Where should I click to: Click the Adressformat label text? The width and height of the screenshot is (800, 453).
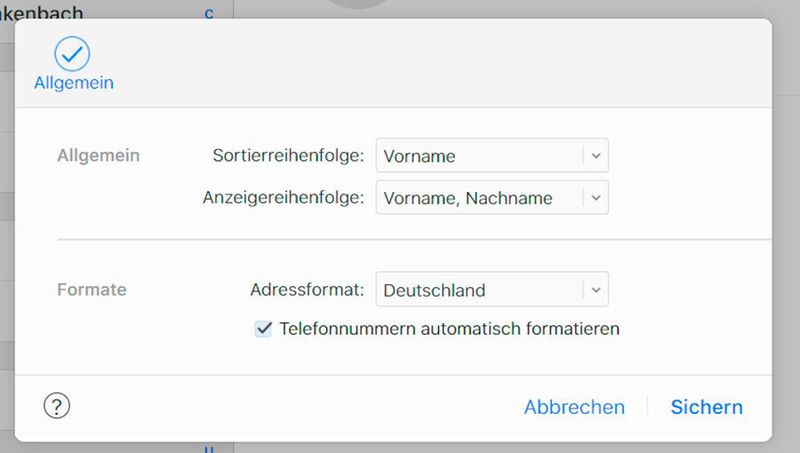coord(307,289)
